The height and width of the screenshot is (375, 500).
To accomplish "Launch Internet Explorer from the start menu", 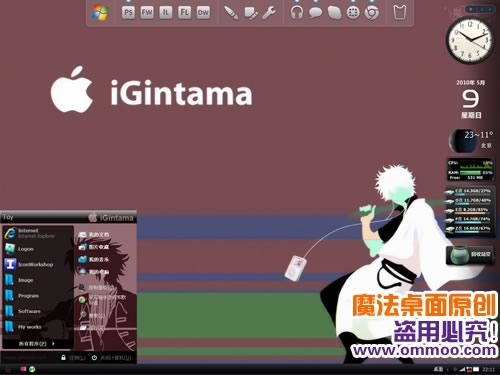I will click(37, 233).
